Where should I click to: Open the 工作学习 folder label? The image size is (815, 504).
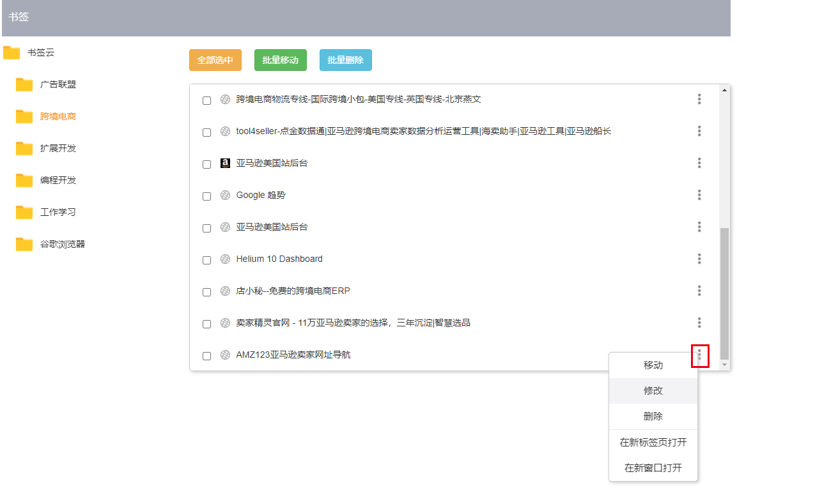click(x=58, y=212)
